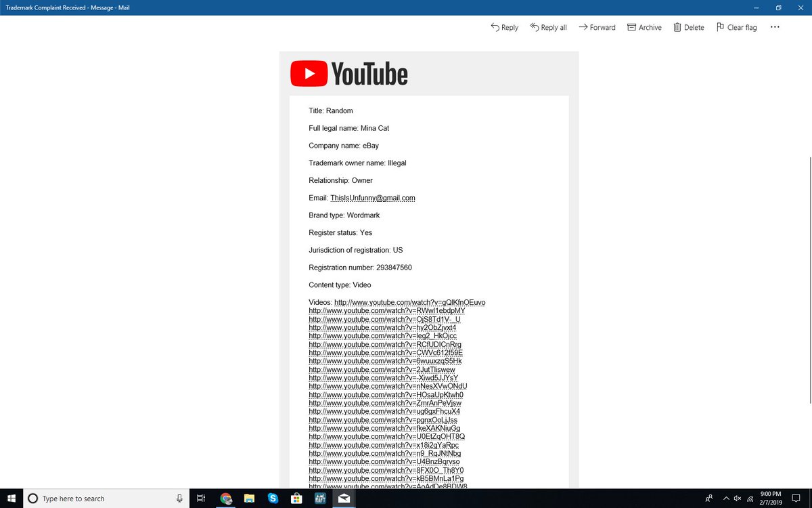This screenshot has height=508, width=812.
Task: Open video link ending 8FX0O_Th8Y0
Action: pyautogui.click(x=386, y=470)
